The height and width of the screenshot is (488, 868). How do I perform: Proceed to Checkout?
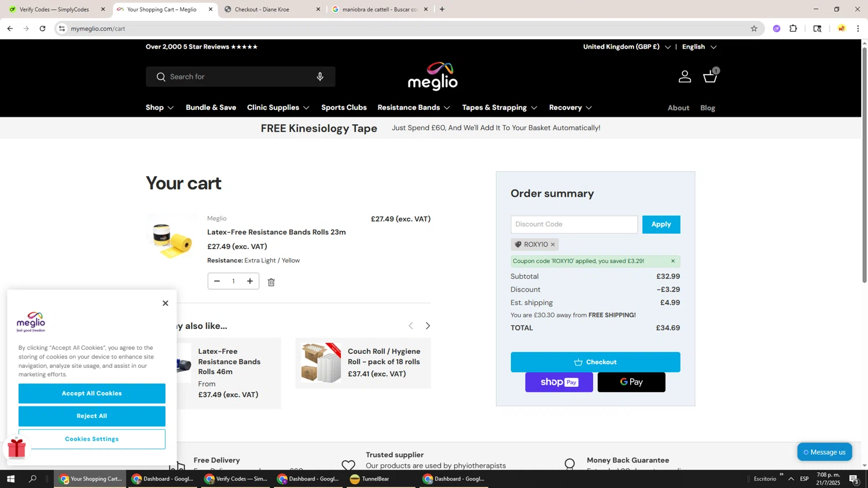tap(595, 362)
